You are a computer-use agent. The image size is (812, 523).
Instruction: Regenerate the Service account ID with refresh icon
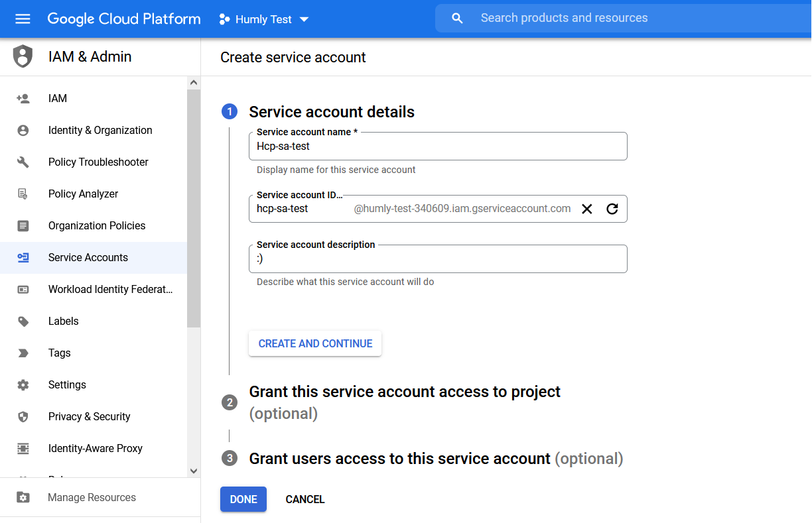611,208
